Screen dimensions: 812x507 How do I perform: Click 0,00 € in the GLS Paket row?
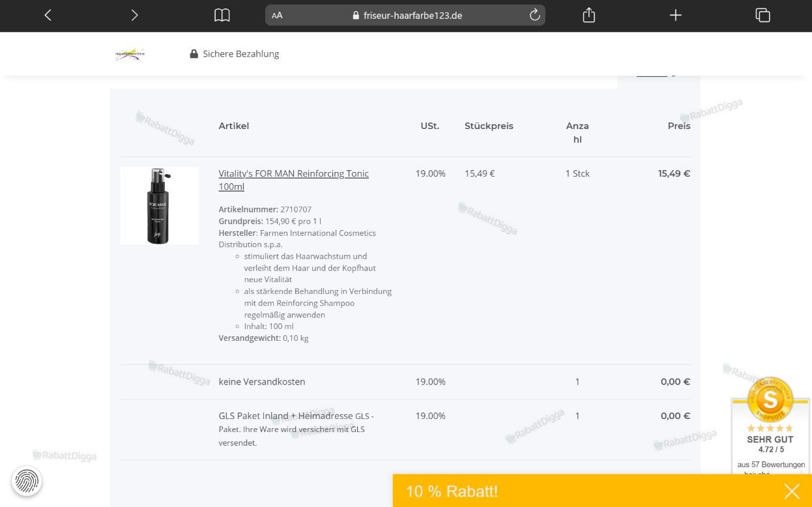point(675,416)
